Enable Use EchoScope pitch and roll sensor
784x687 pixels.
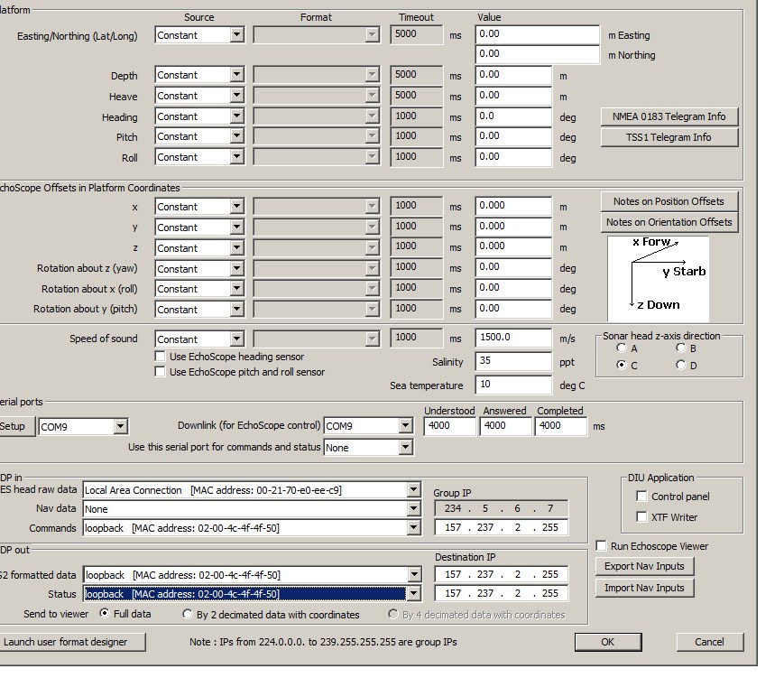[161, 372]
